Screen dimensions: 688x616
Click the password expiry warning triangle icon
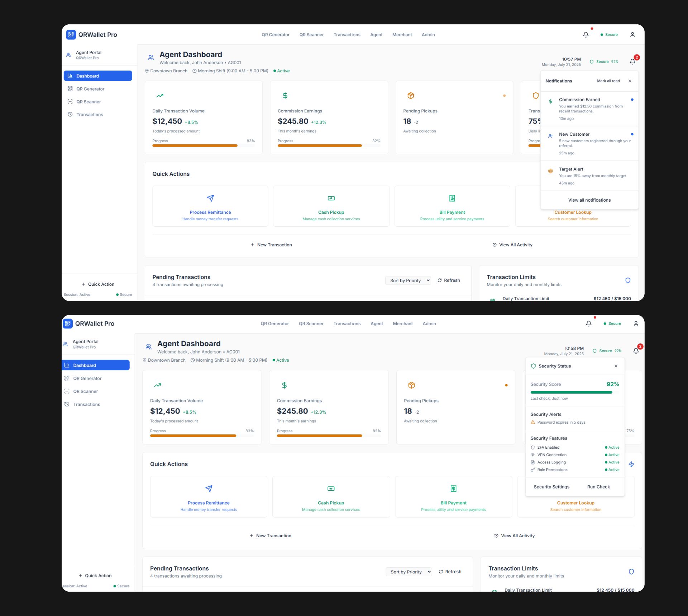[x=533, y=422]
